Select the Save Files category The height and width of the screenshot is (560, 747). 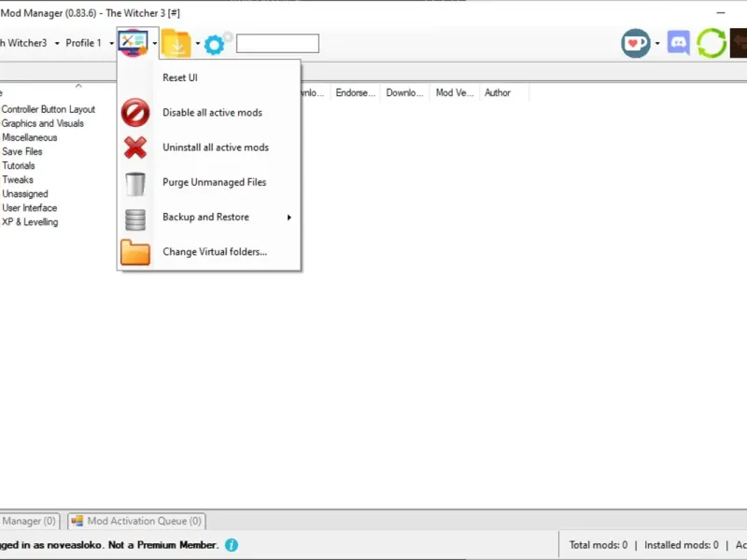point(21,151)
